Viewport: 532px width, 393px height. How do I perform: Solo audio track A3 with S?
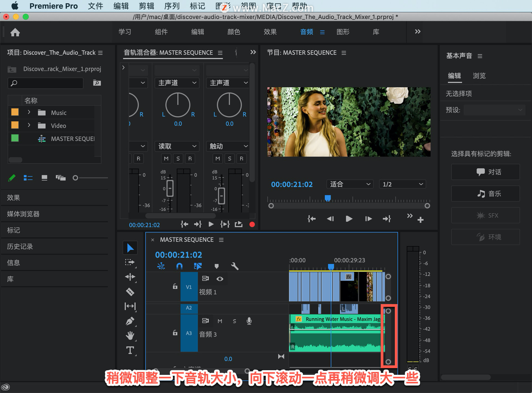pos(234,321)
